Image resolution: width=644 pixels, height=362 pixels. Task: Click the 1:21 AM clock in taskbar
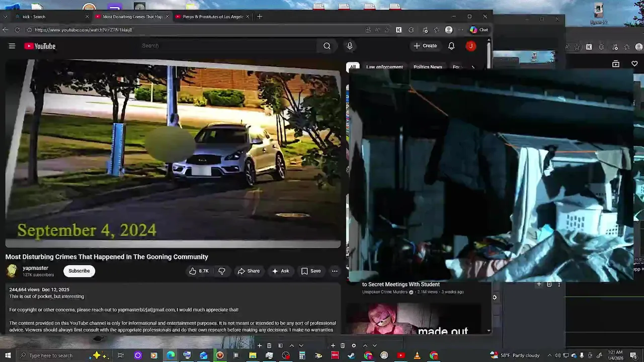coord(616,355)
